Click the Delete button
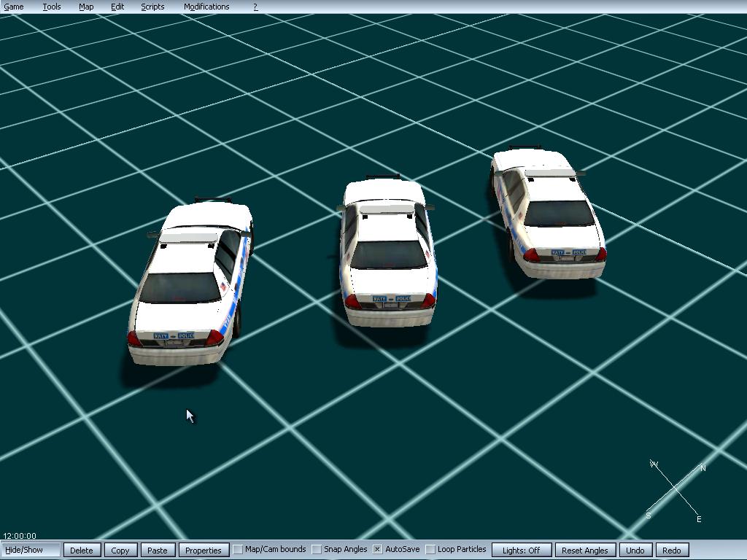This screenshot has height=560, width=747. point(82,550)
